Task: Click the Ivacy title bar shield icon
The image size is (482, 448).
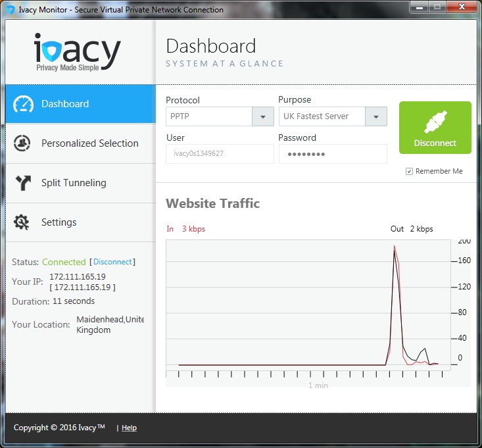Action: [10, 9]
